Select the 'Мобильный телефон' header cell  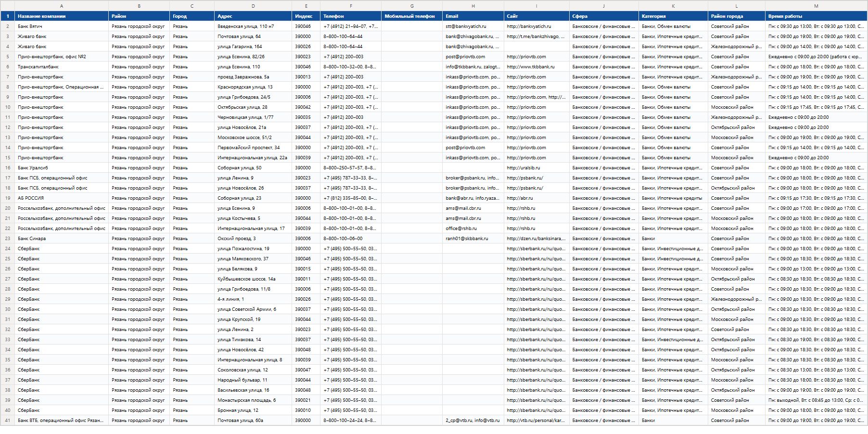point(412,16)
